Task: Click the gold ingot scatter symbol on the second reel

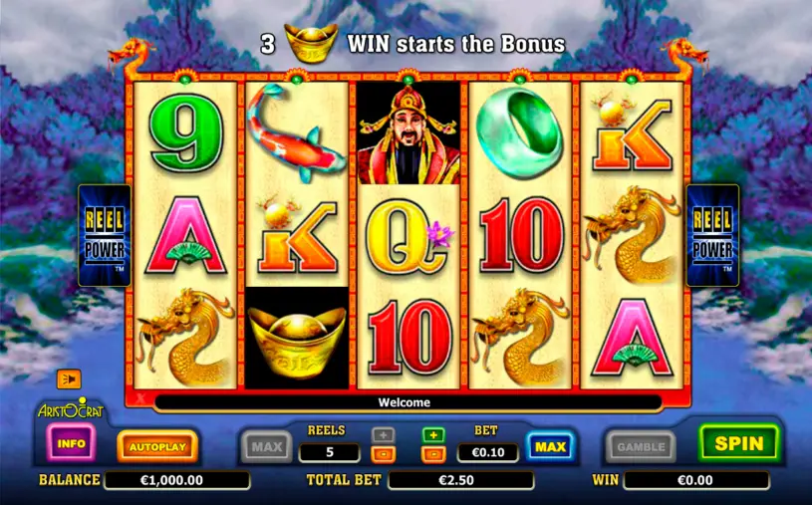Action: [x=297, y=338]
